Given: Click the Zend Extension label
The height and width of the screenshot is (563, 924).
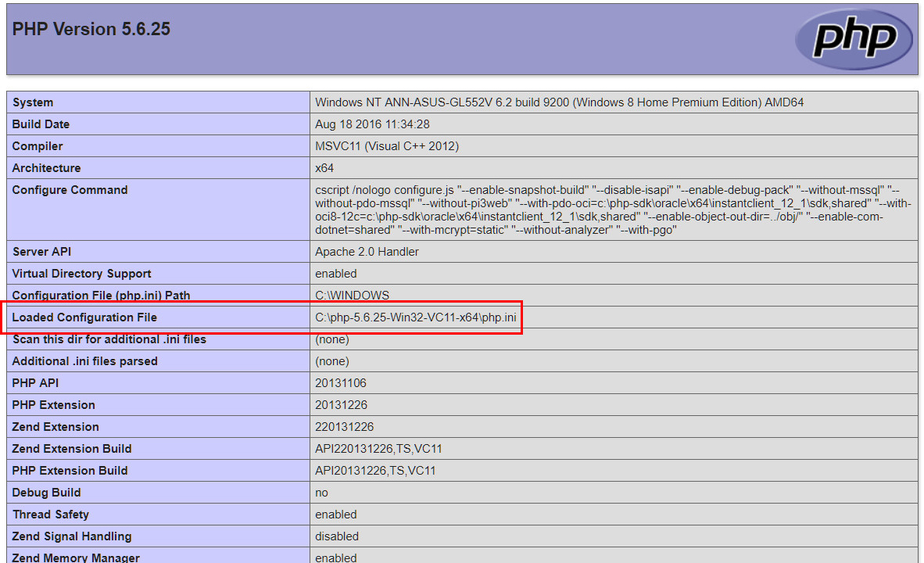Looking at the screenshot, I should [x=56, y=426].
